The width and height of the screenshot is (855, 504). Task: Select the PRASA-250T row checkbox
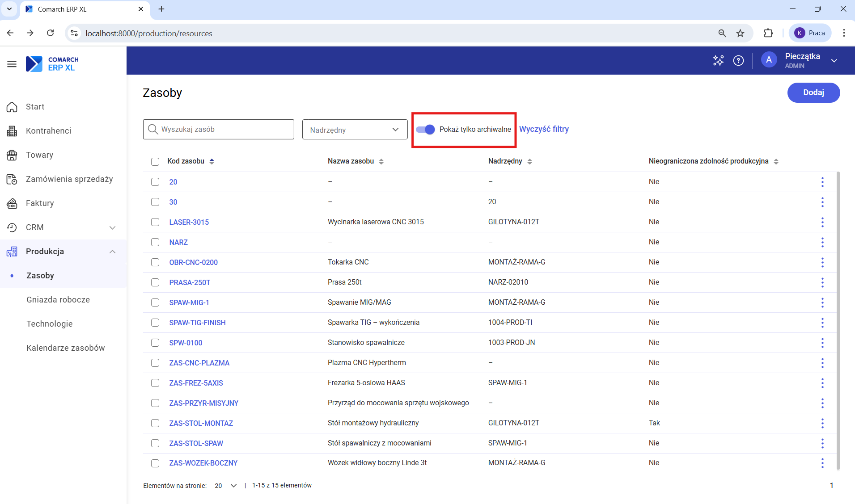pyautogui.click(x=155, y=282)
